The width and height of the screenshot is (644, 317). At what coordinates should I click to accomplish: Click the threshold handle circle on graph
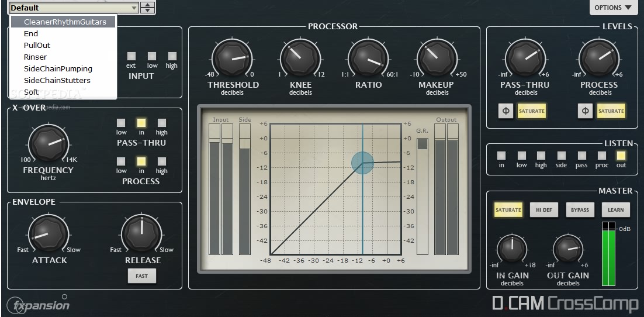(x=363, y=163)
